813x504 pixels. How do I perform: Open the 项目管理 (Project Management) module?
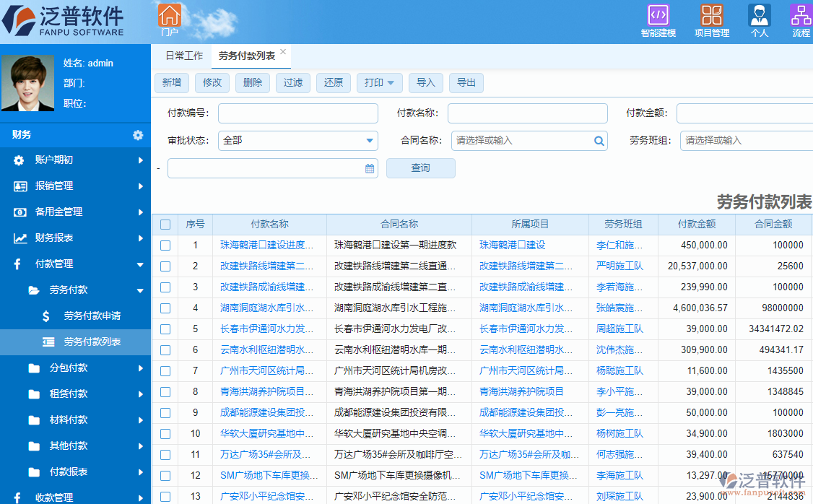711,20
